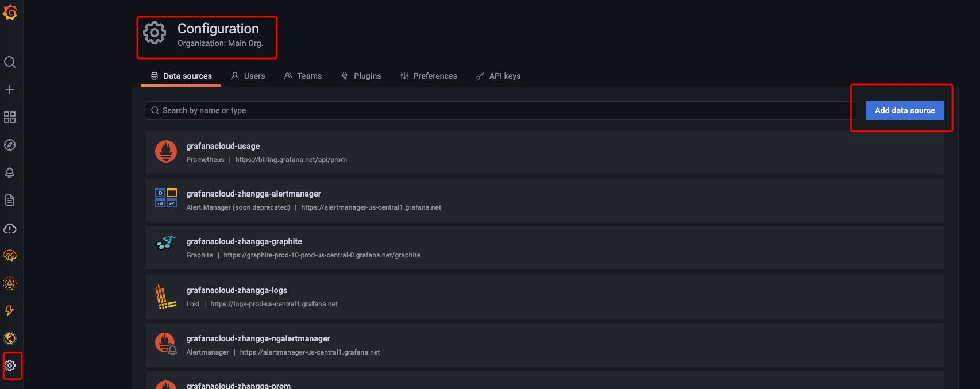Open the document page icon in sidebar

click(10, 200)
